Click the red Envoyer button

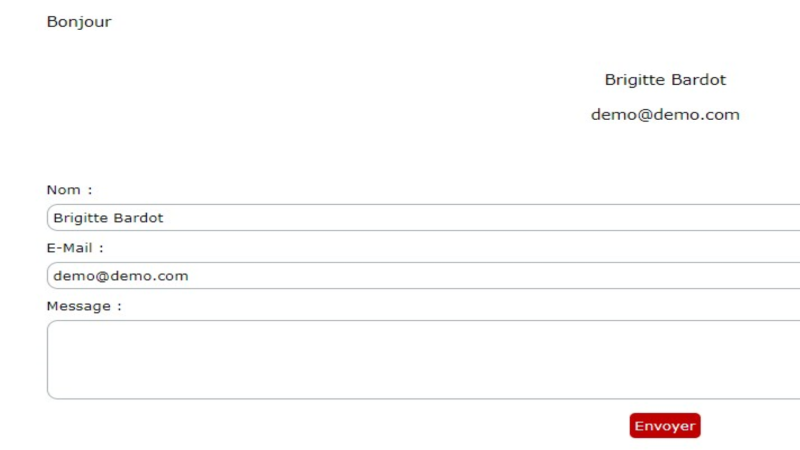click(x=665, y=426)
